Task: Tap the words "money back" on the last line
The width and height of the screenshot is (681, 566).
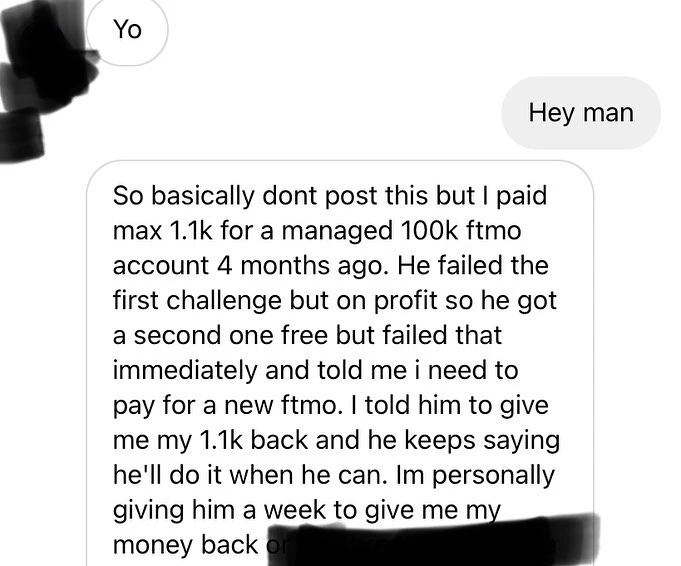Action: (185, 545)
